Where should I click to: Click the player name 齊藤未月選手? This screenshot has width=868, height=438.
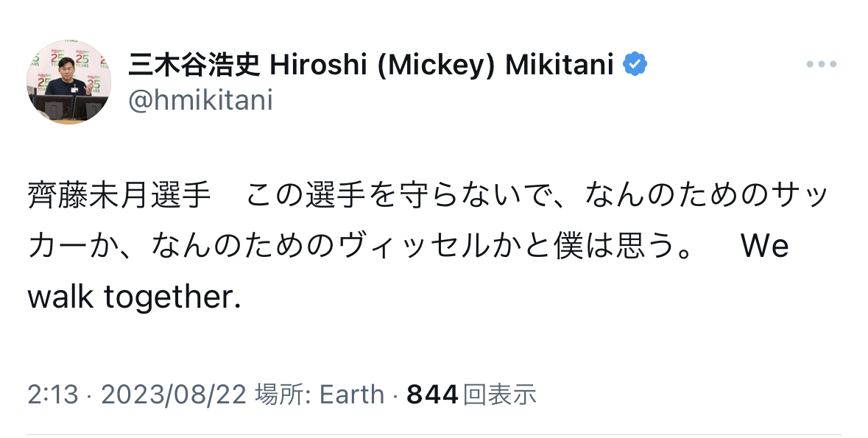click(119, 197)
